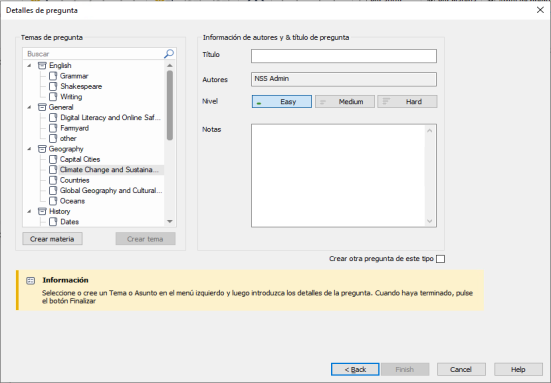Click the page icon beside Climate Change topic

pos(53,170)
